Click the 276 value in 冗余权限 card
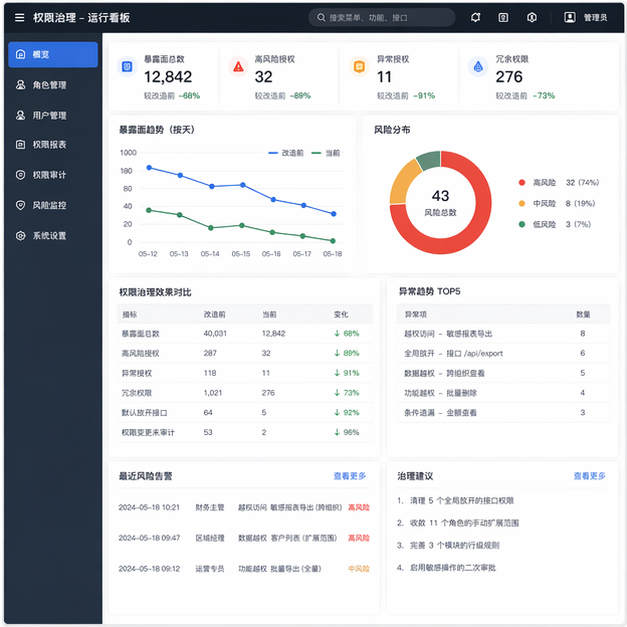The image size is (627, 627). (509, 77)
